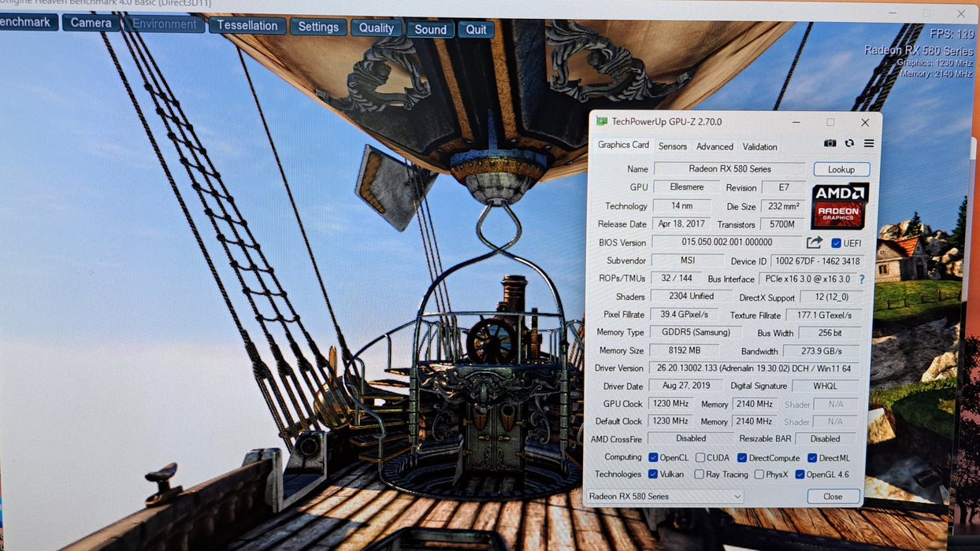Click the Transistors value 5700M
Image resolution: width=980 pixels, height=551 pixels.
coord(783,224)
